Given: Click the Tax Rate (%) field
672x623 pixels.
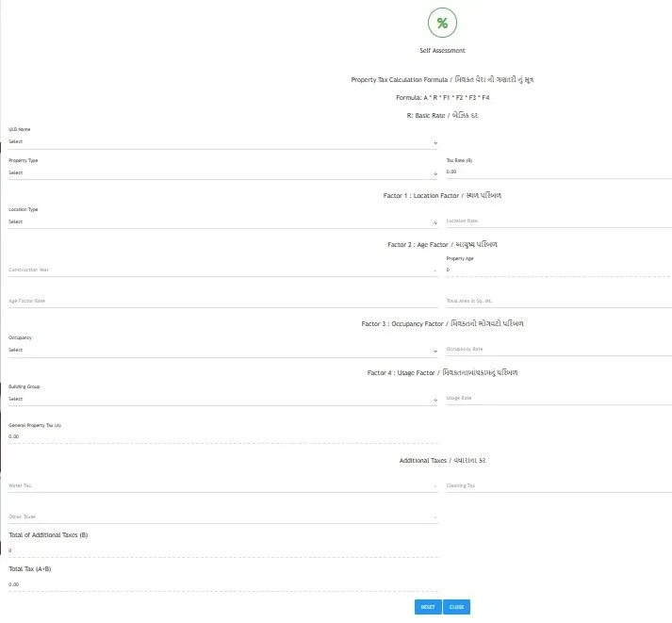Looking at the screenshot, I should click(x=556, y=172).
